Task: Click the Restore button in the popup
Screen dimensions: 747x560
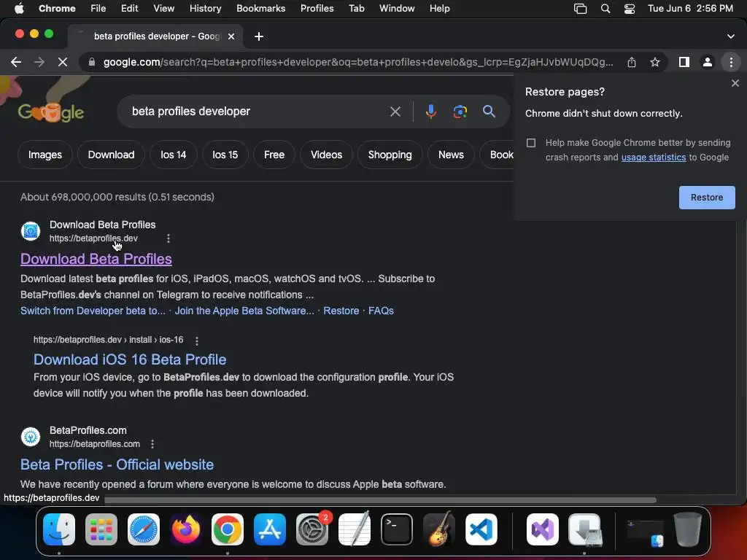Action: (707, 198)
